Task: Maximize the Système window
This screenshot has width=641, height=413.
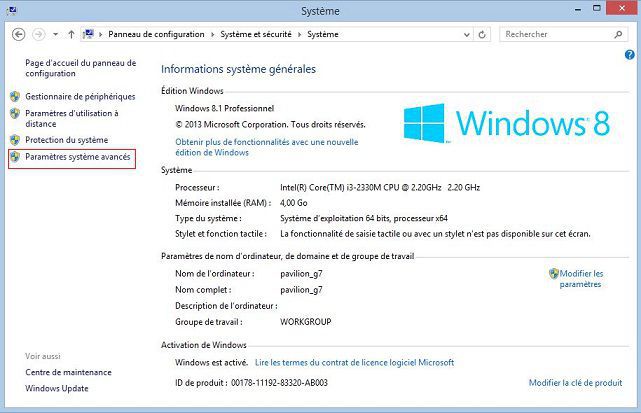Action: pos(597,9)
